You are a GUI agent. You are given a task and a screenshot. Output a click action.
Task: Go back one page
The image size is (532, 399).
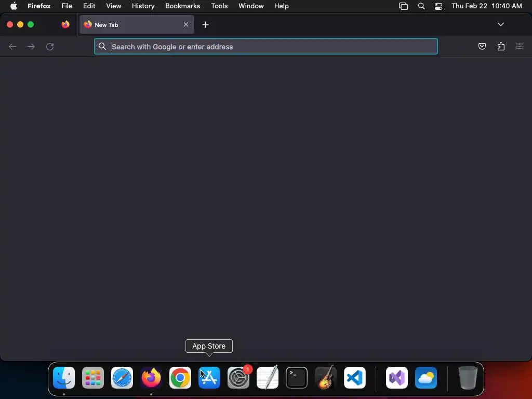pos(12,46)
